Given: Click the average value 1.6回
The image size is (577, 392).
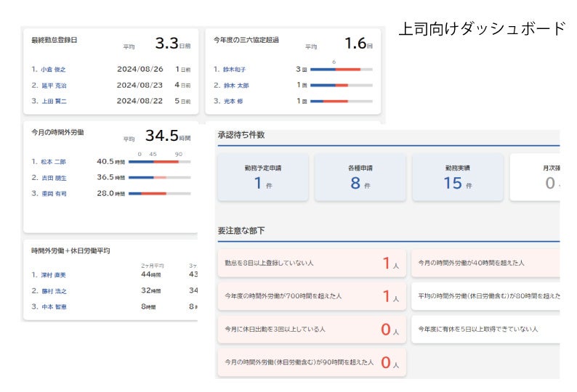Looking at the screenshot, I should [358, 44].
